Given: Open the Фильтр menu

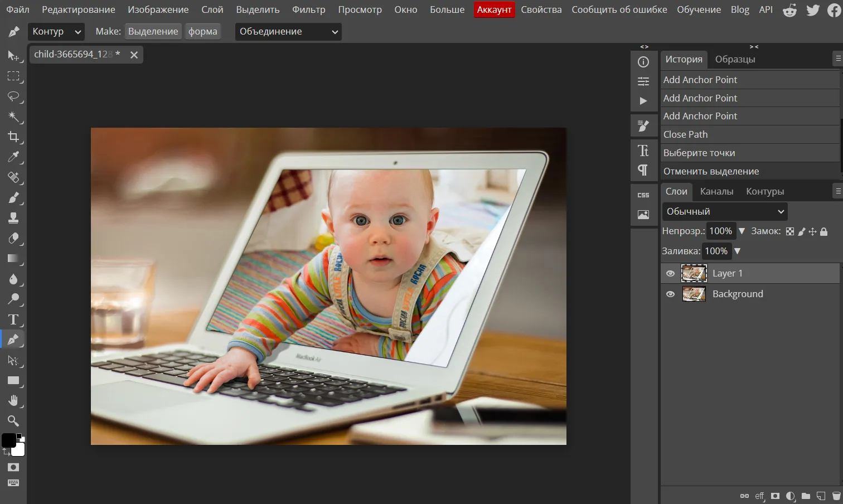Looking at the screenshot, I should (308, 9).
